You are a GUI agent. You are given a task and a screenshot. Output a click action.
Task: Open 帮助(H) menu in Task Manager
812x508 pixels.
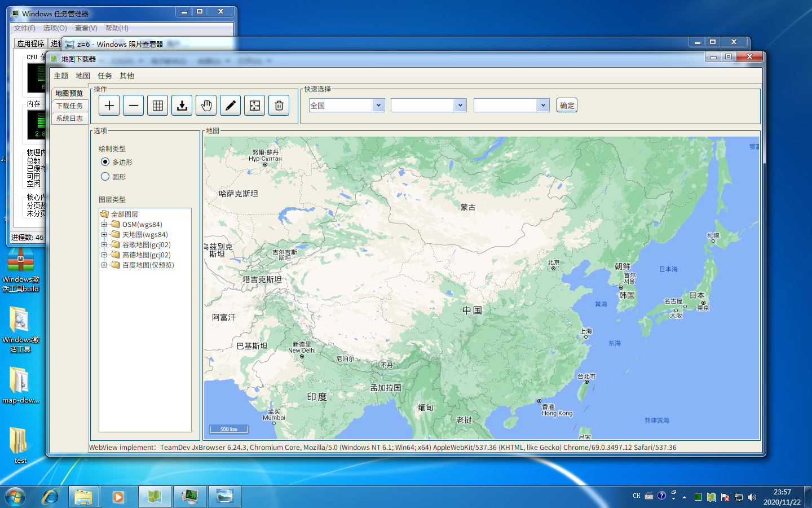(117, 28)
